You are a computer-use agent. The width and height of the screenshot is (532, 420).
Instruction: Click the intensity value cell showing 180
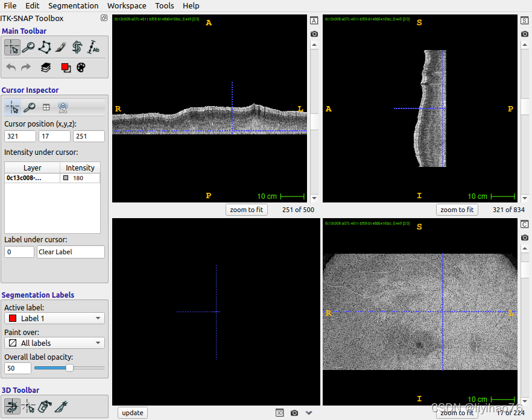click(x=80, y=178)
